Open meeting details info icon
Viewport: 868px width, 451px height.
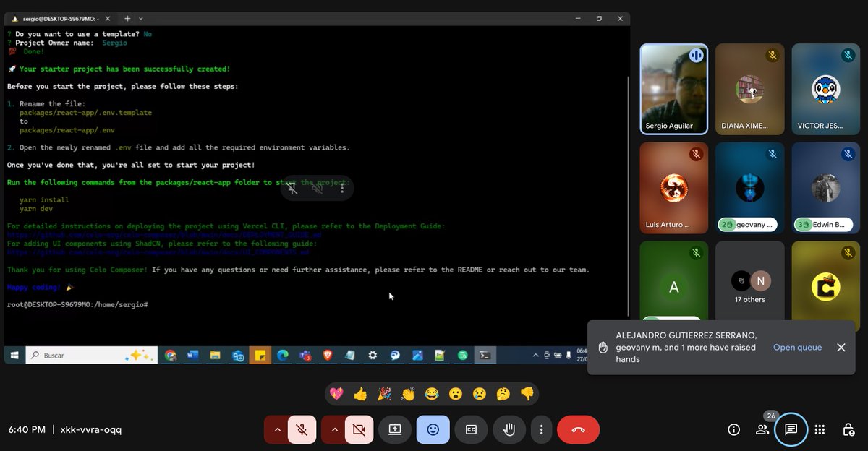tap(734, 429)
